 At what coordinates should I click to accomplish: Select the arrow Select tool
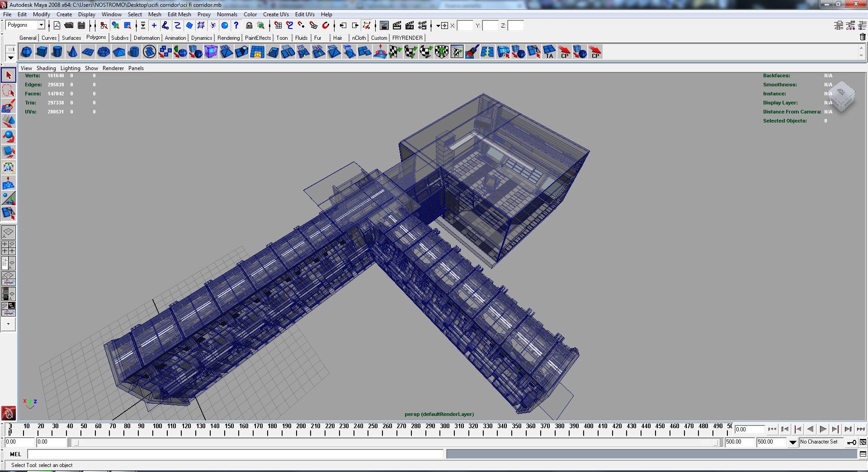coord(9,75)
